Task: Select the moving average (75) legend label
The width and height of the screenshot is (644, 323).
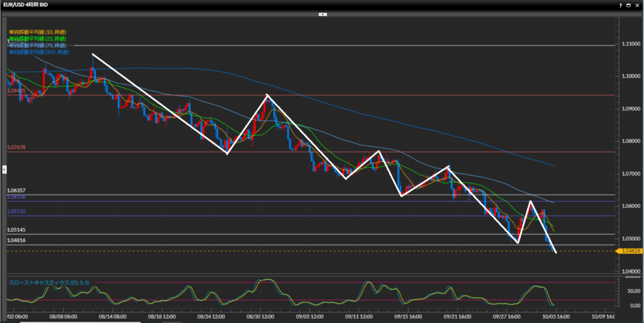Action: [38, 45]
